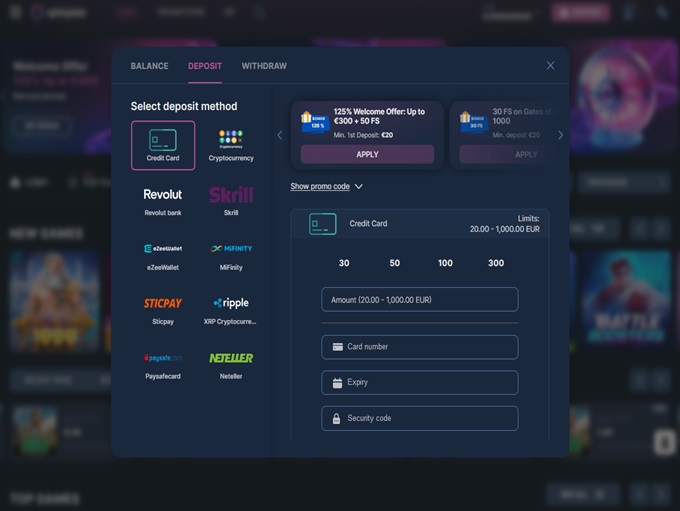The height and width of the screenshot is (511, 680).
Task: Choose Cryptocurrency deposit method
Action: coord(231,145)
